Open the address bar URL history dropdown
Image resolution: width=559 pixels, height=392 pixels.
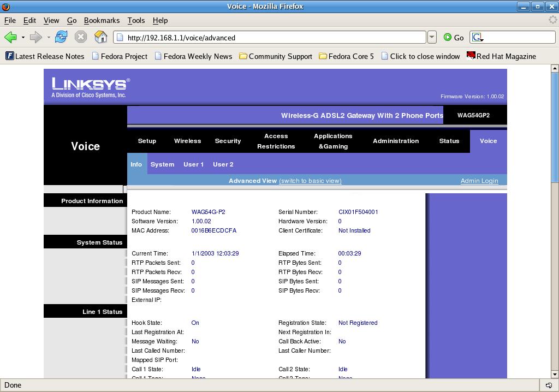point(432,37)
